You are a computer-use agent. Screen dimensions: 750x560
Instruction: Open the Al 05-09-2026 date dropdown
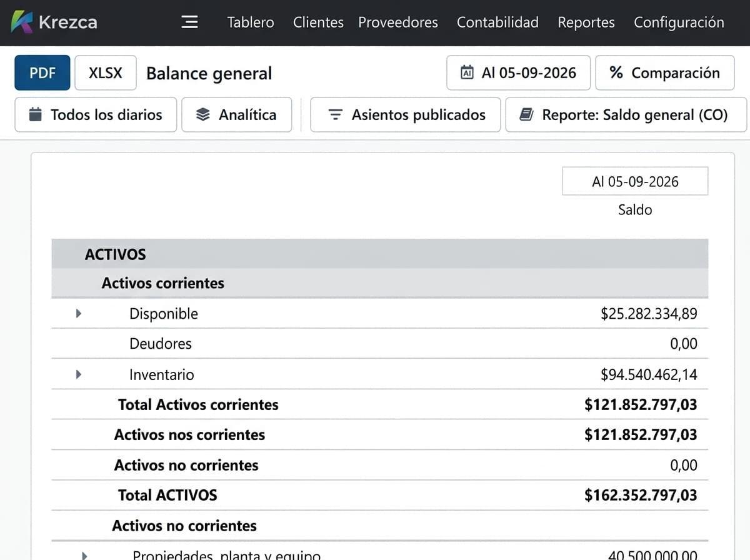pyautogui.click(x=519, y=72)
